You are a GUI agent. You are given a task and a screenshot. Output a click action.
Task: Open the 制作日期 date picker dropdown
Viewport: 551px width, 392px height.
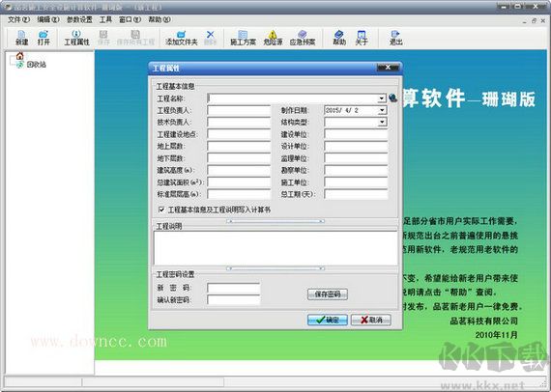382,110
